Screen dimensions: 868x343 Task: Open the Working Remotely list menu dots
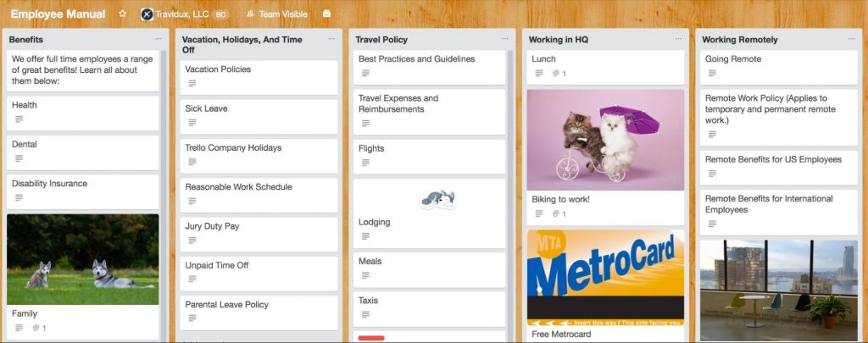[x=851, y=39]
